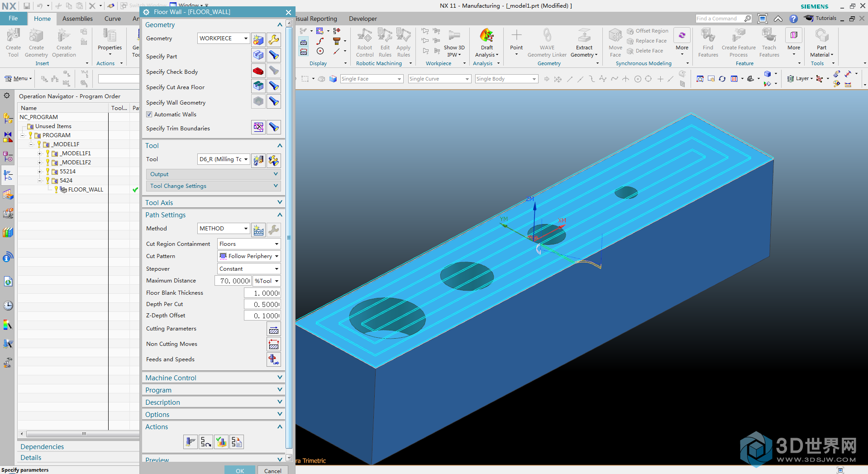Switch to the Developer ribbon tab
Image resolution: width=868 pixels, height=474 pixels.
[x=362, y=19]
